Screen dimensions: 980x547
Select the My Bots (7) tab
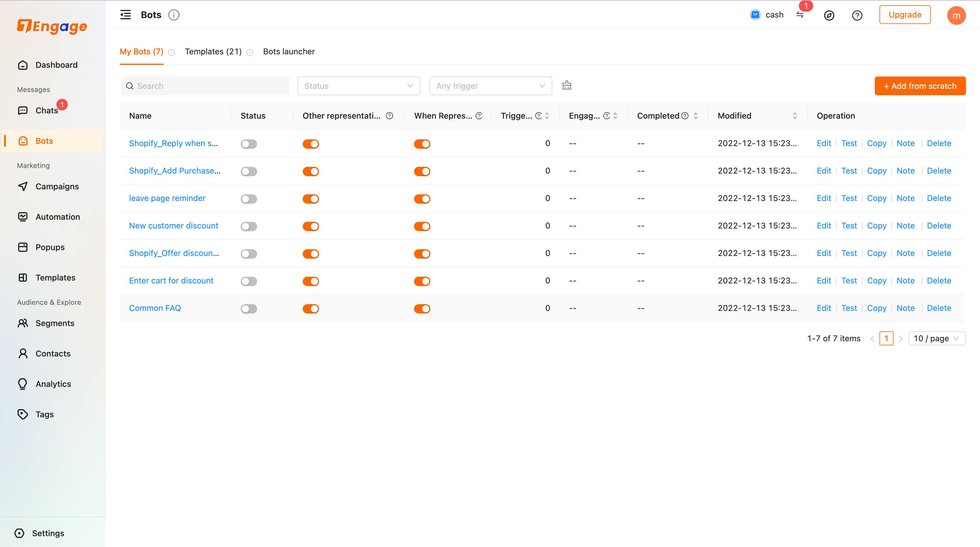click(141, 51)
